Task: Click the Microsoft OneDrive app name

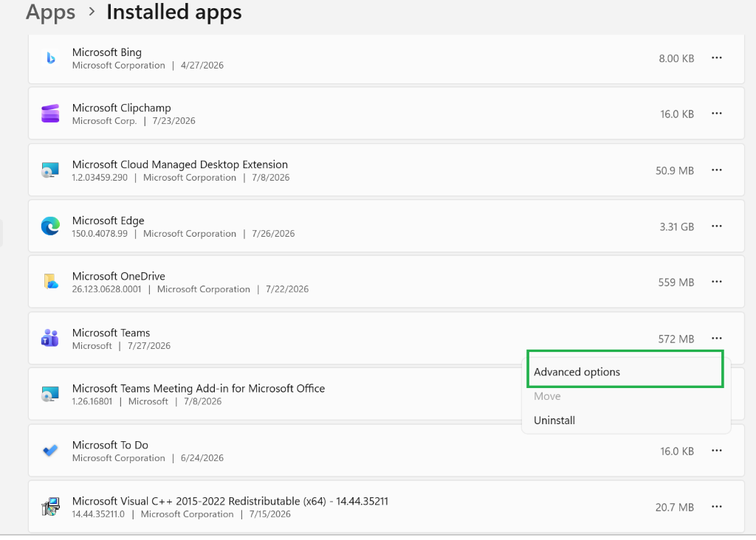Action: pyautogui.click(x=119, y=276)
